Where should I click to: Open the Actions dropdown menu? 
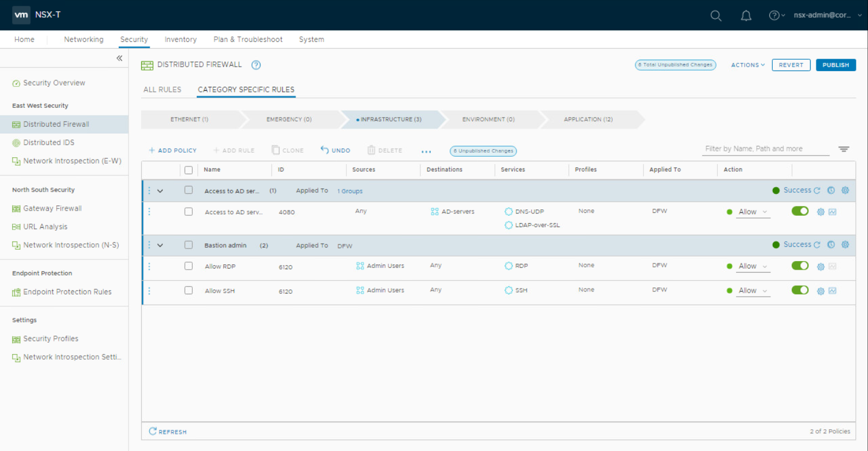coord(748,65)
